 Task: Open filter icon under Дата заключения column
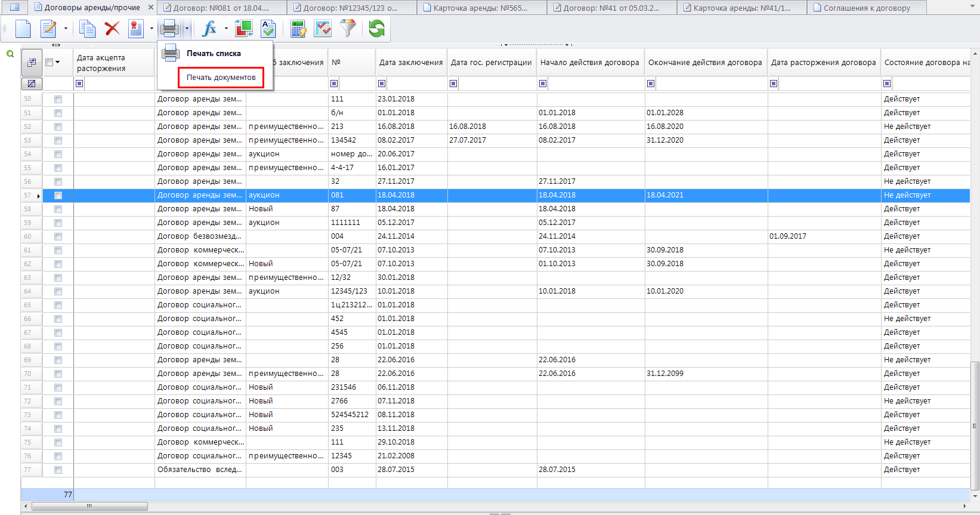point(382,84)
